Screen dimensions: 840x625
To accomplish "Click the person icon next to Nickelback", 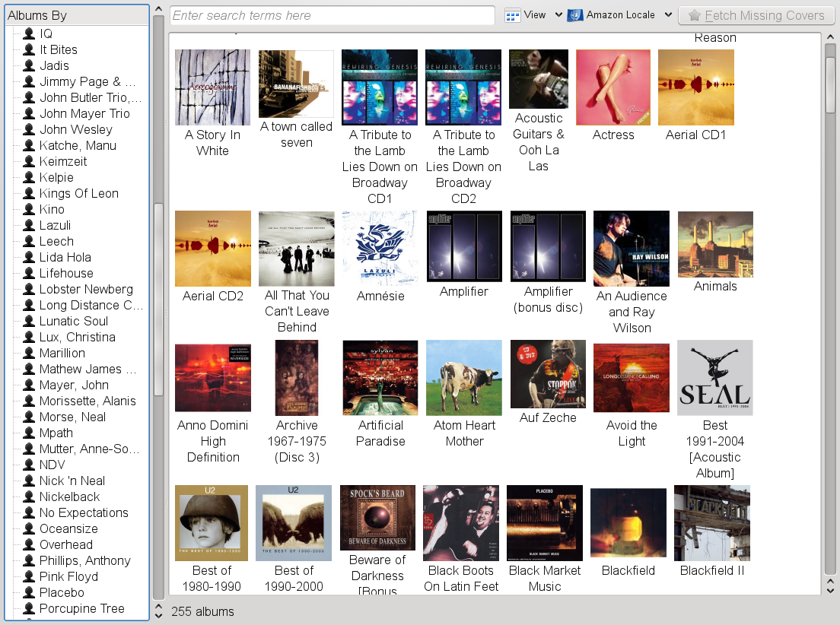I will [x=30, y=497].
